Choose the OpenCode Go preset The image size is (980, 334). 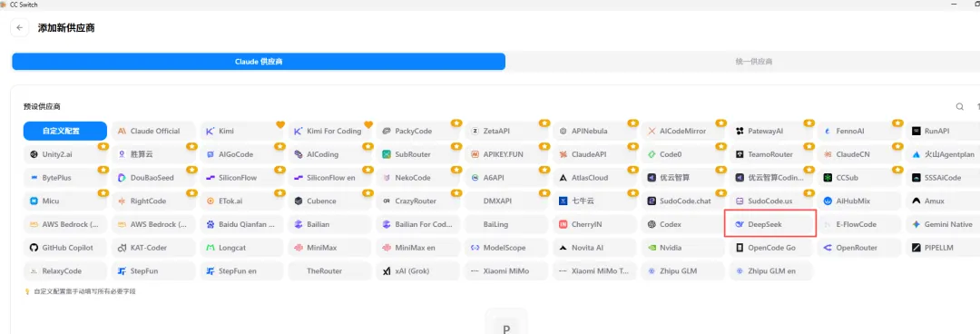771,248
